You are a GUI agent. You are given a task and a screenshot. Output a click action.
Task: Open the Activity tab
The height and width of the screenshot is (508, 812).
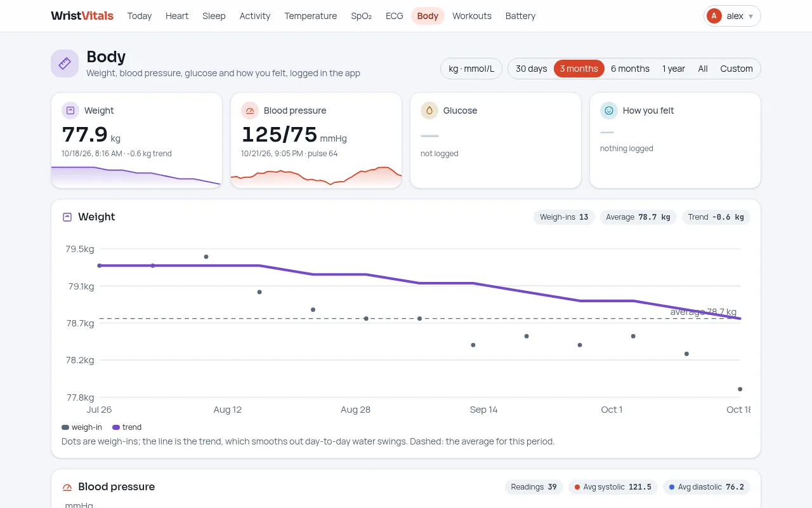(x=255, y=16)
